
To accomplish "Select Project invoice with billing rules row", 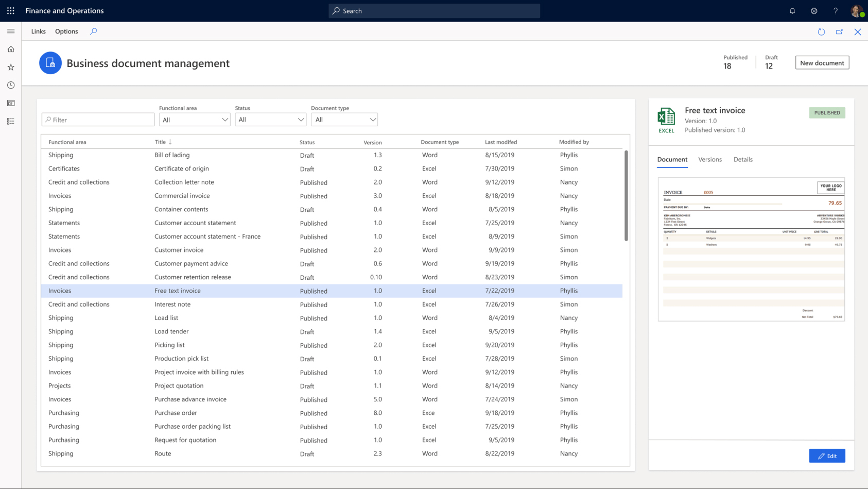I will click(332, 372).
